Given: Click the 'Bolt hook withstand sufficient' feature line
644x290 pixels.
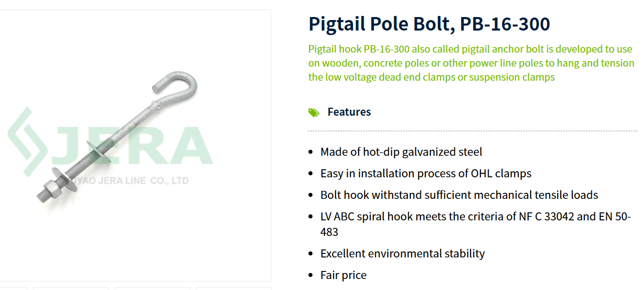Looking at the screenshot, I should (x=459, y=195).
